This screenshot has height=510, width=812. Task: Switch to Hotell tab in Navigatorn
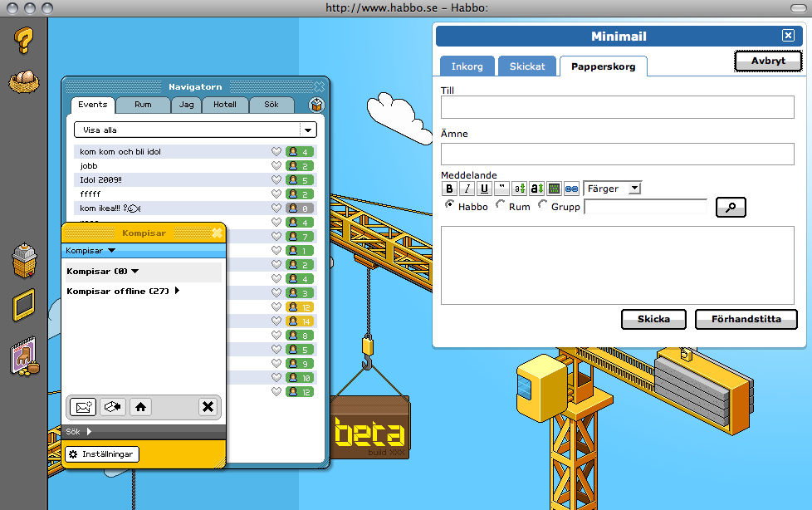point(225,105)
